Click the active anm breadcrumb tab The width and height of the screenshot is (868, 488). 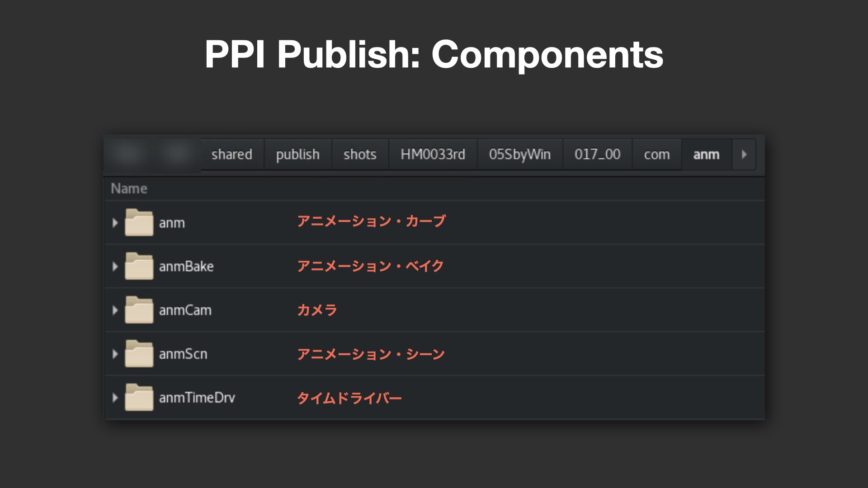tap(707, 155)
